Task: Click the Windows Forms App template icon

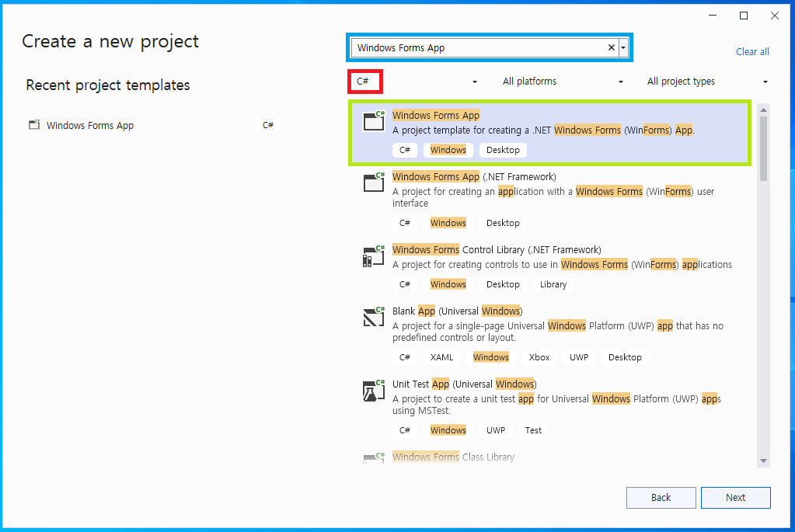Action: pos(374,120)
